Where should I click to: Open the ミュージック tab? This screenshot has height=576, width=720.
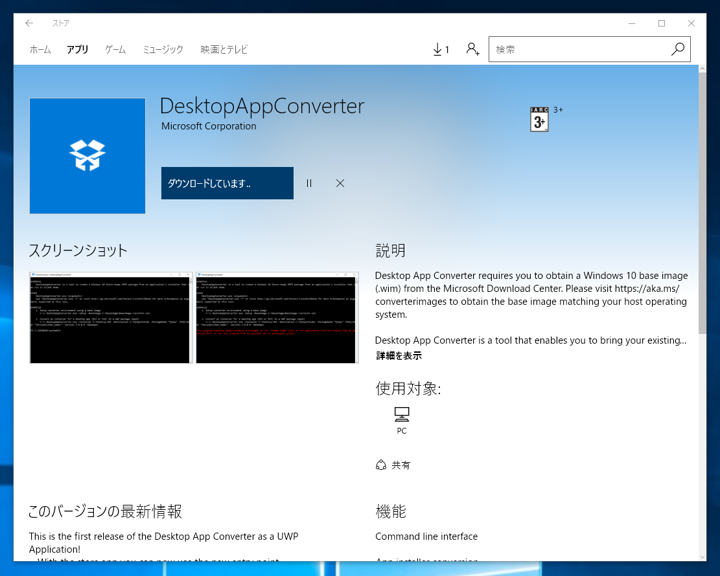[163, 49]
